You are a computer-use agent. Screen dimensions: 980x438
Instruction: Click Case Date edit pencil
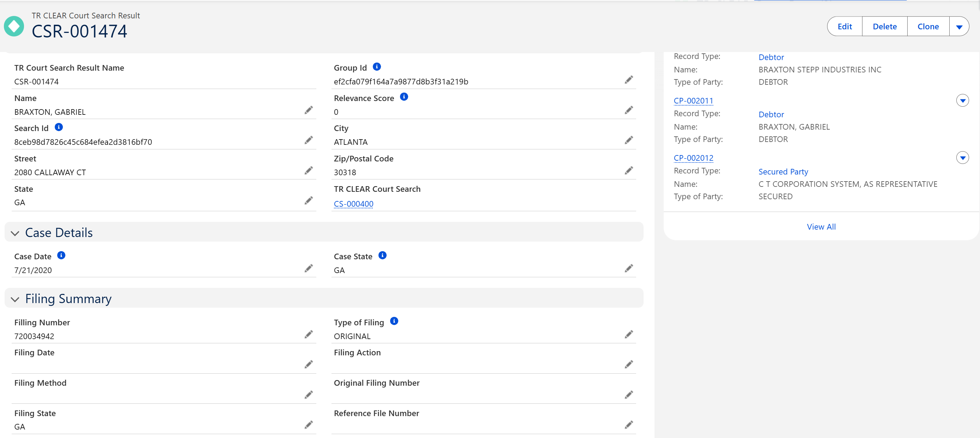(309, 268)
